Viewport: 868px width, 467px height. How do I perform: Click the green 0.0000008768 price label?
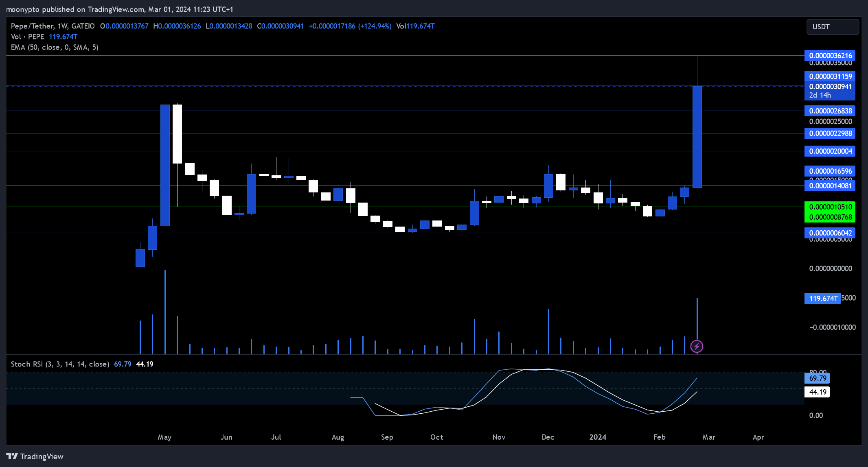click(x=830, y=217)
